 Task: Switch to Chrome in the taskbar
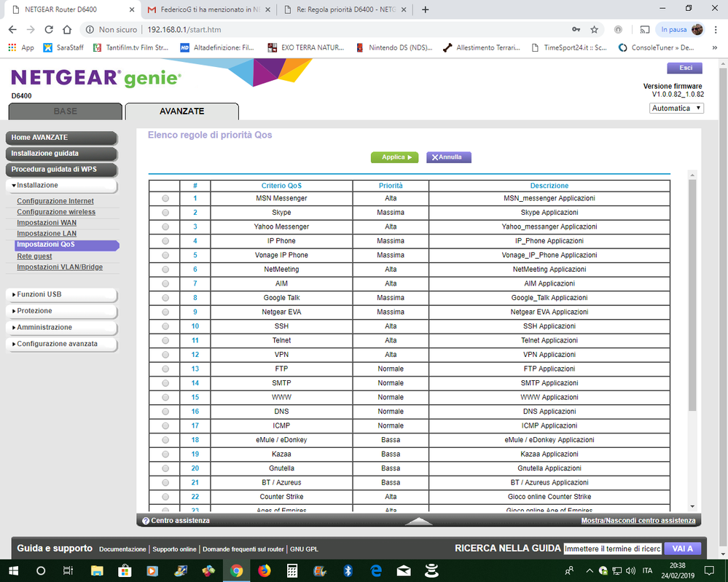click(x=236, y=571)
